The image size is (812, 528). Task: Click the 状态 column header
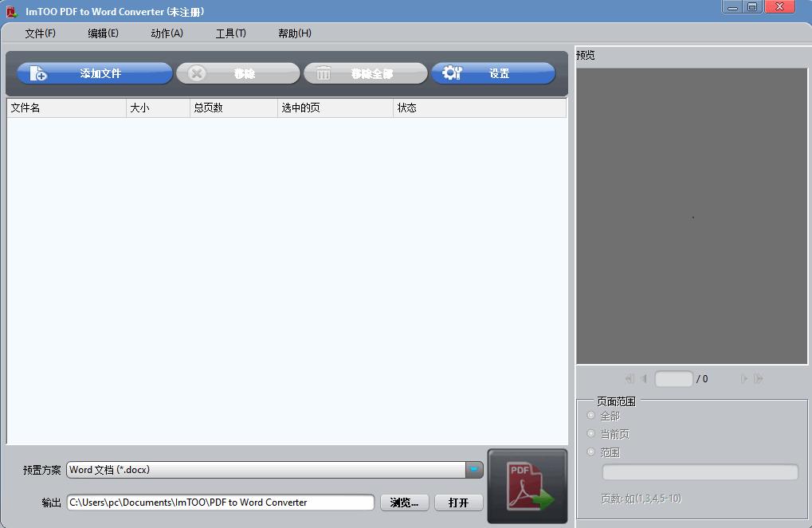click(x=480, y=108)
